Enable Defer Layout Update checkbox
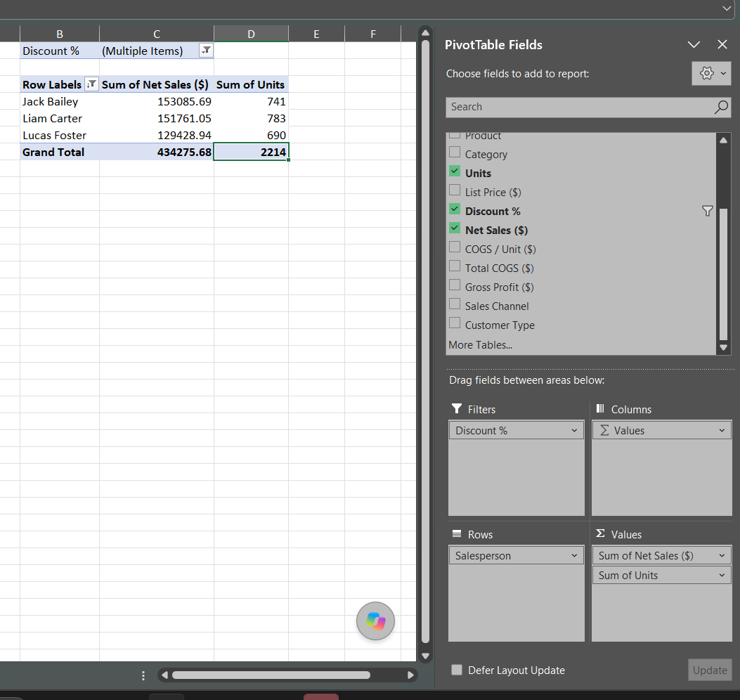The width and height of the screenshot is (740, 700). point(456,670)
